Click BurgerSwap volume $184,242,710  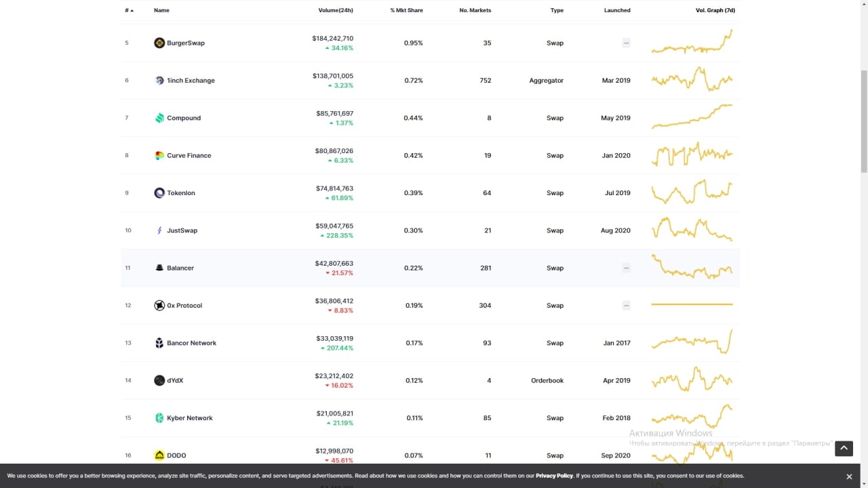332,39
